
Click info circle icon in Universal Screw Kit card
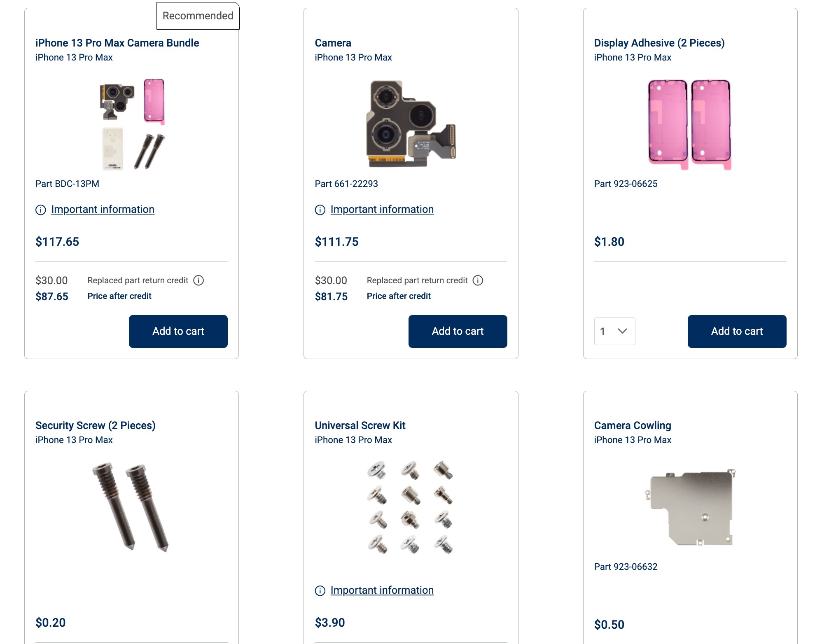[320, 591]
